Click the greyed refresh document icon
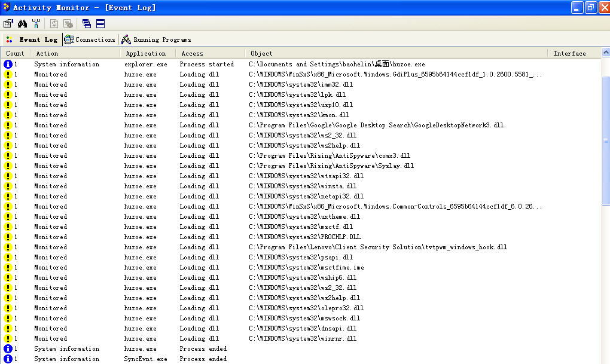This screenshot has height=364, width=610. pos(54,24)
